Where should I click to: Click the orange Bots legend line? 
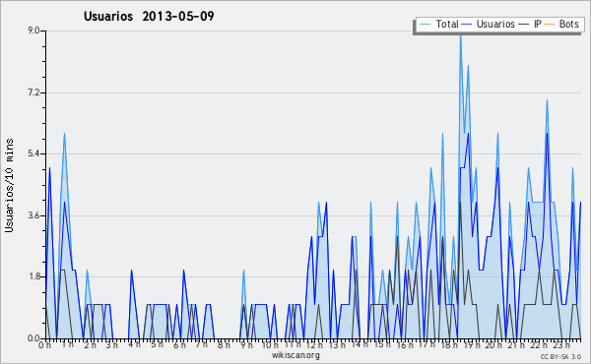coord(550,25)
